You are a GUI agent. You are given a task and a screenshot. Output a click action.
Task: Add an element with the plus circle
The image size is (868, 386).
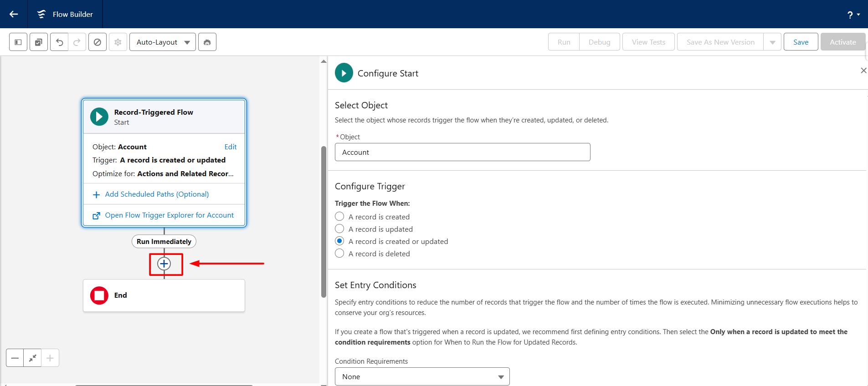click(x=164, y=264)
